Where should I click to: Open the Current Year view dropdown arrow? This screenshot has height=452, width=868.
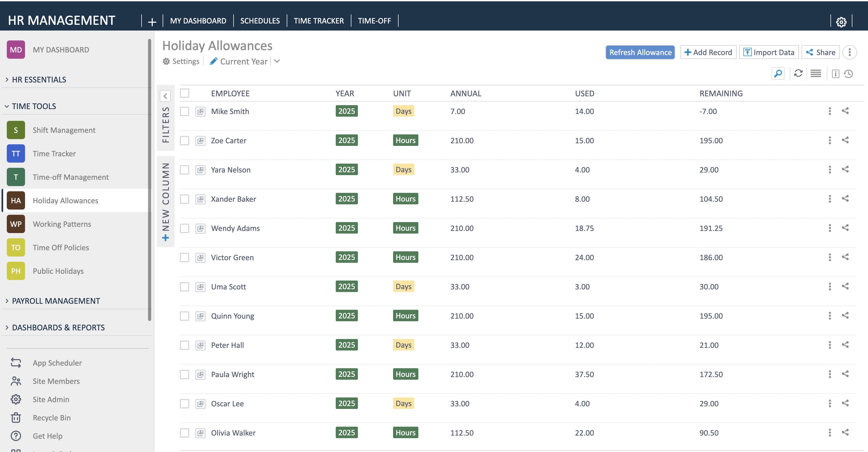pyautogui.click(x=277, y=61)
